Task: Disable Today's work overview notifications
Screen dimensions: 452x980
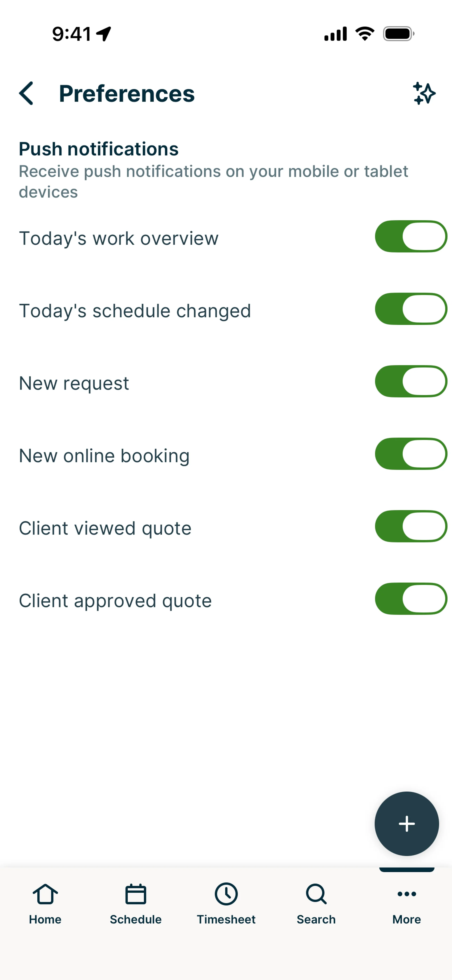Action: [411, 236]
